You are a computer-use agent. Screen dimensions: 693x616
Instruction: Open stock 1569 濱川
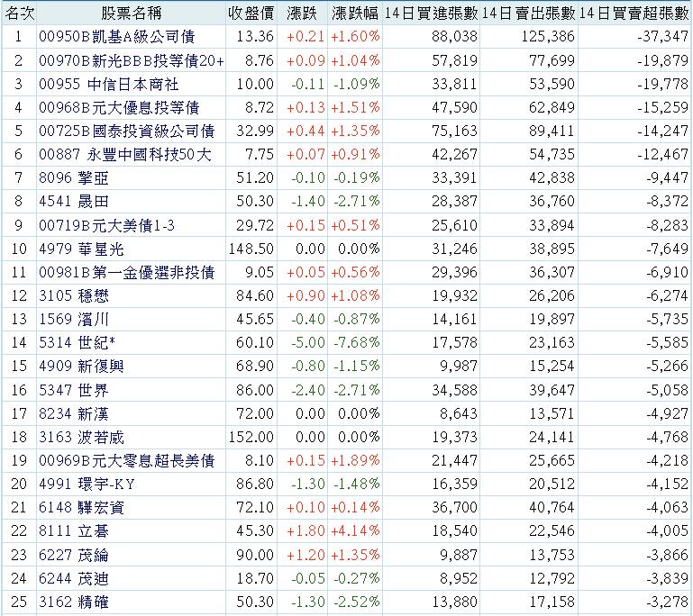coord(74,320)
